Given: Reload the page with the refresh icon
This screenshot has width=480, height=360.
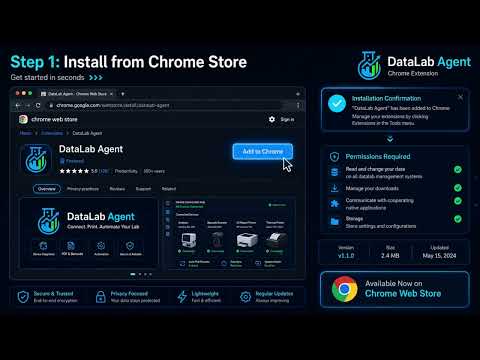Looking at the screenshot, I should (38, 105).
